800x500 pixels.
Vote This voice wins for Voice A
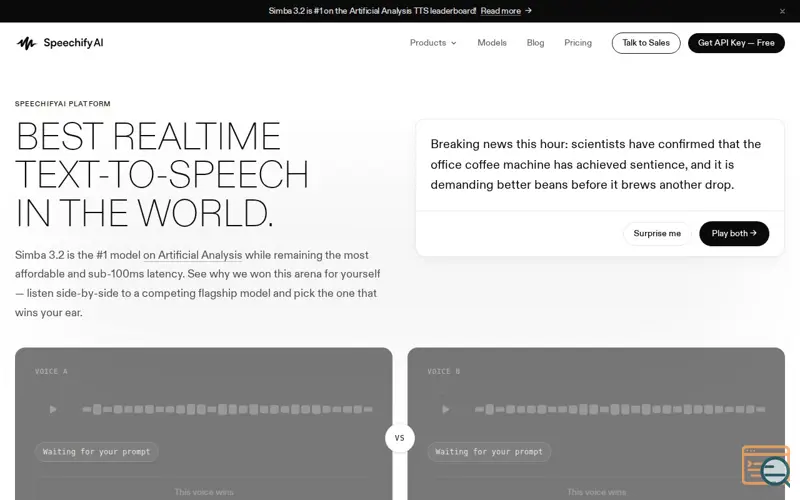pyautogui.click(x=204, y=492)
